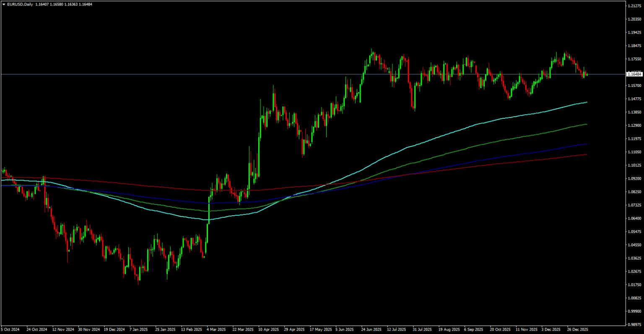This screenshot has width=644, height=334.
Task: Click the peak candle near 1.18475
Action: tap(371, 55)
